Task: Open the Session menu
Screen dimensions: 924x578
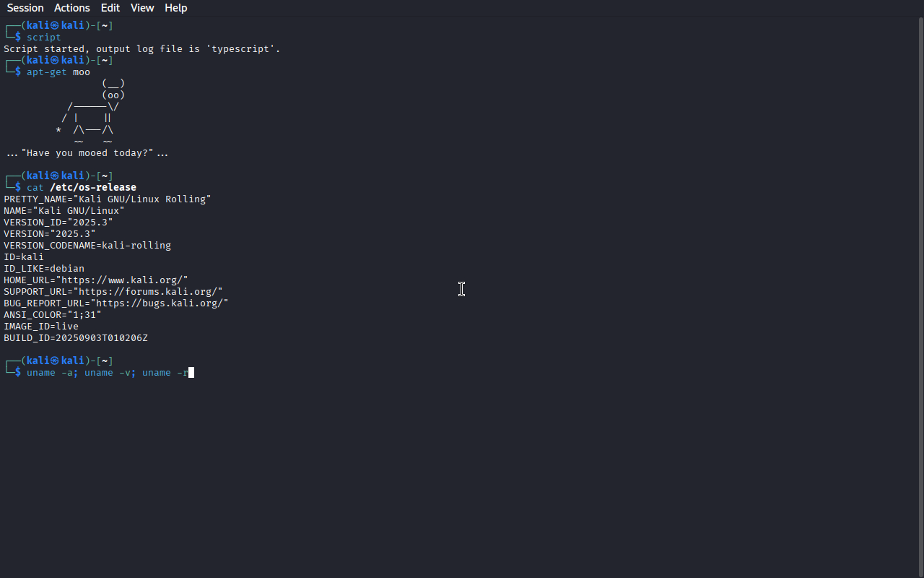Action: point(25,8)
